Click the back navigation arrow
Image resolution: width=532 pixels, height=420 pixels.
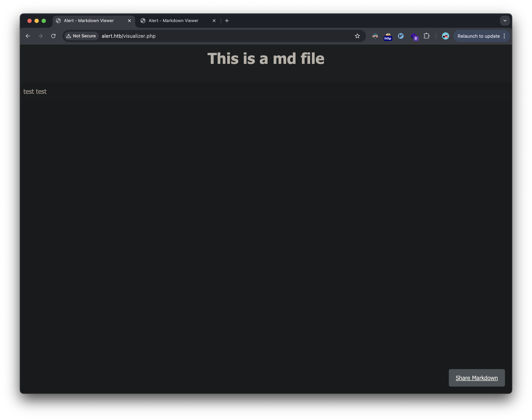[28, 36]
